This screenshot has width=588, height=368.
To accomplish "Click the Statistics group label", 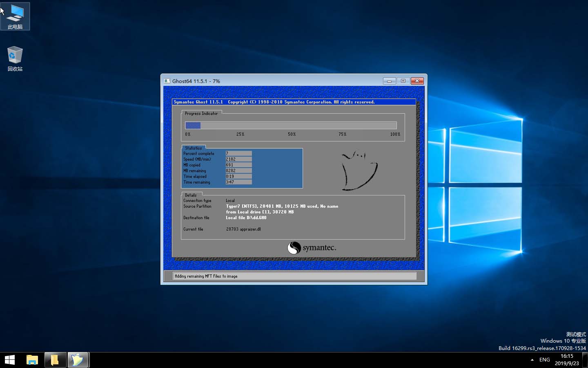I will point(193,148).
